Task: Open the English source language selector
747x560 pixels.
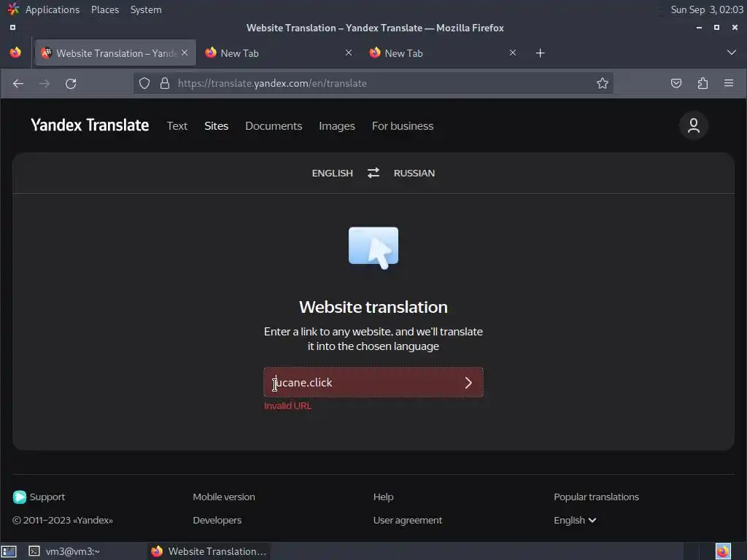Action: 333,174
